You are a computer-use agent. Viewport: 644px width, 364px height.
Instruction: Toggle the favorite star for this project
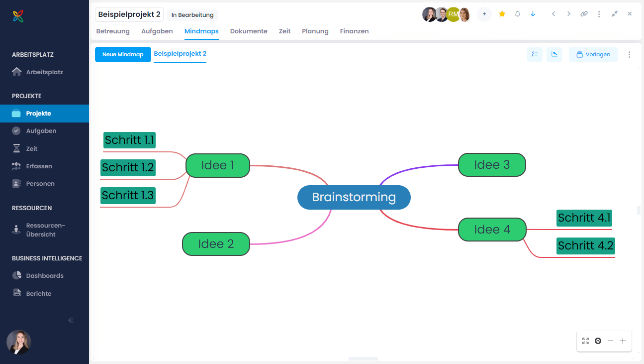tap(502, 14)
